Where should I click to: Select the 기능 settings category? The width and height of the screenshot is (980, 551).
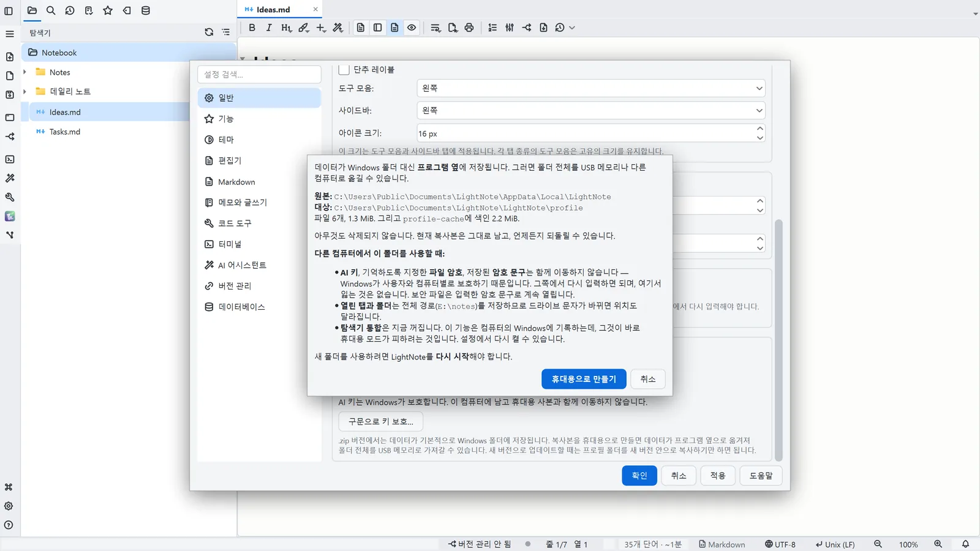(259, 119)
